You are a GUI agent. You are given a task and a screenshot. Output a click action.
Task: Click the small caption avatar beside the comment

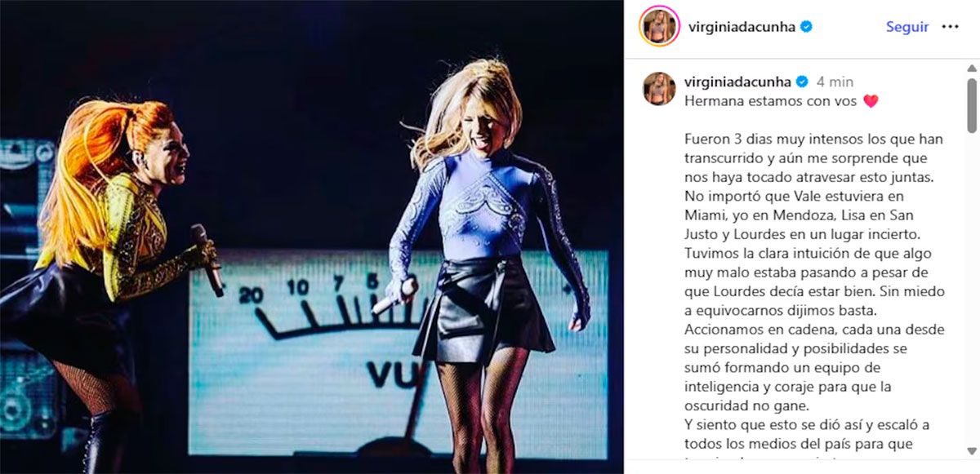[659, 89]
